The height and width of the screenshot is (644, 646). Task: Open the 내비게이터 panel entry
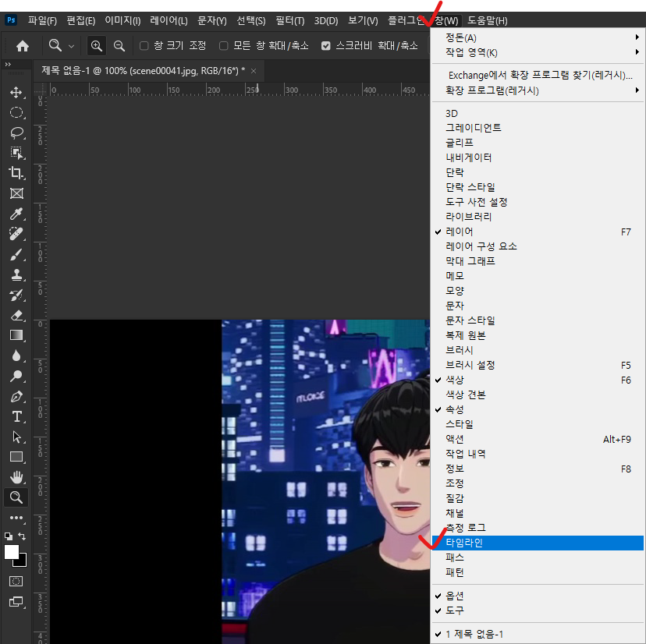coord(538,157)
